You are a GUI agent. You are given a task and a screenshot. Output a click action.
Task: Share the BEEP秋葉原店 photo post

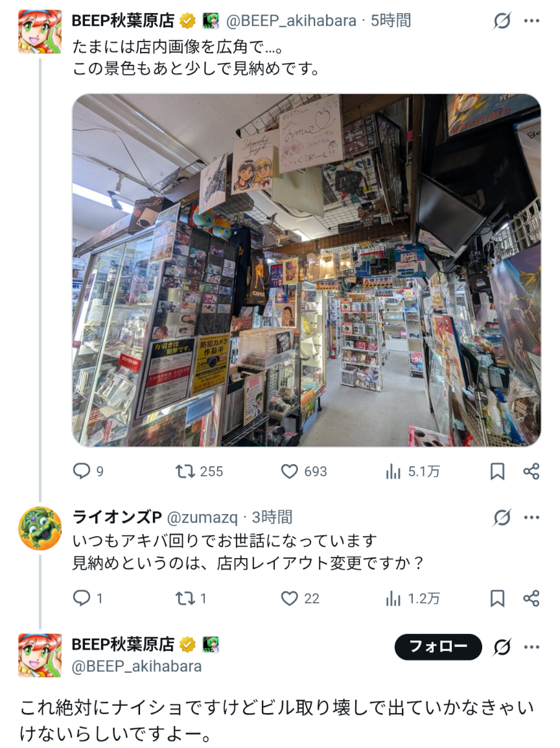pyautogui.click(x=531, y=471)
